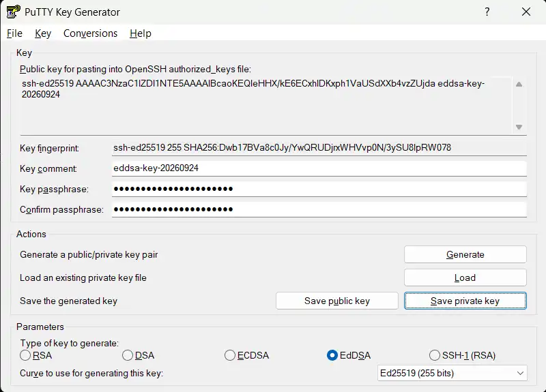Click the public key scroll down arrow
This screenshot has height=392, width=546.
pos(519,127)
